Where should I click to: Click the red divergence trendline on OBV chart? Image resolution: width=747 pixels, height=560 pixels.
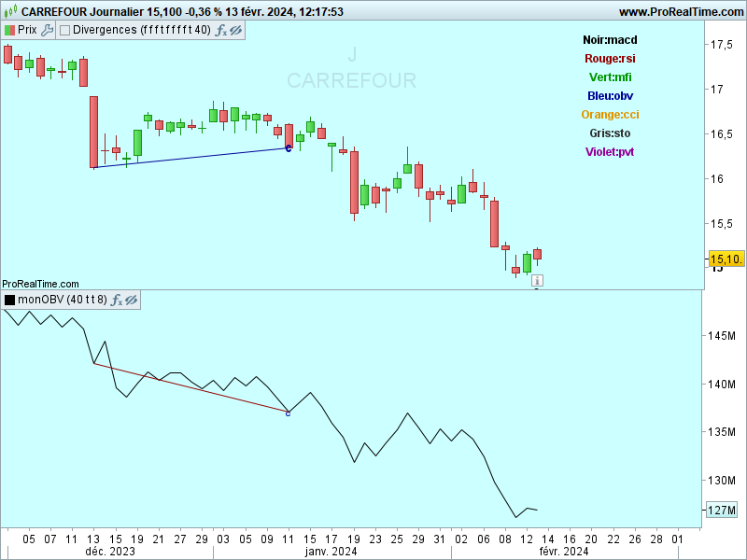tap(190, 387)
